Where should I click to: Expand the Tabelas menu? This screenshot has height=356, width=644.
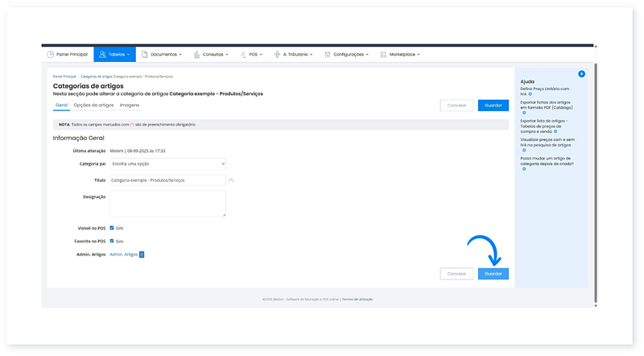pos(114,55)
